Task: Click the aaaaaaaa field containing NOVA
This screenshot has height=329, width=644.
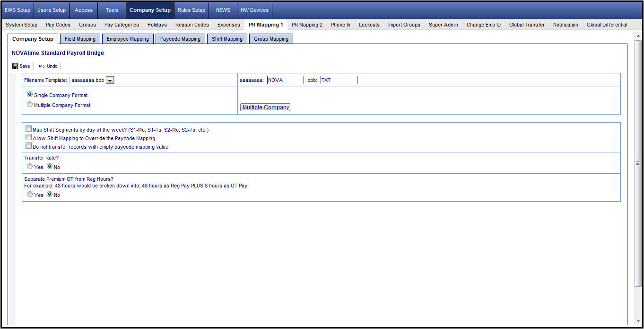Action: click(x=285, y=80)
